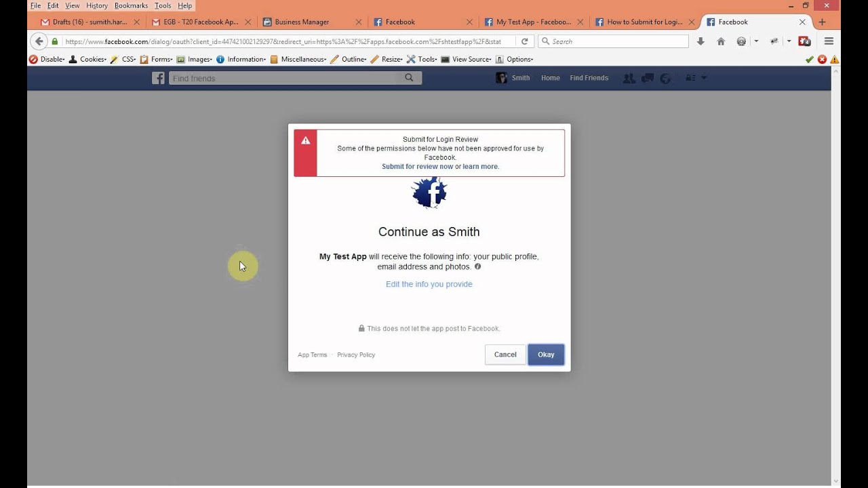Open Facebook messages icon

(x=648, y=78)
